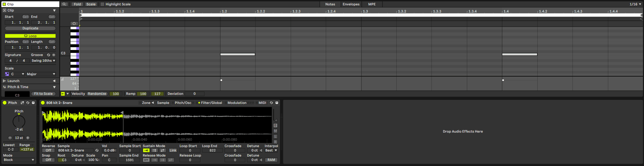Toggle the clip Loop switch
Image resolution: width=644 pixels, height=166 pixels.
tap(30, 36)
